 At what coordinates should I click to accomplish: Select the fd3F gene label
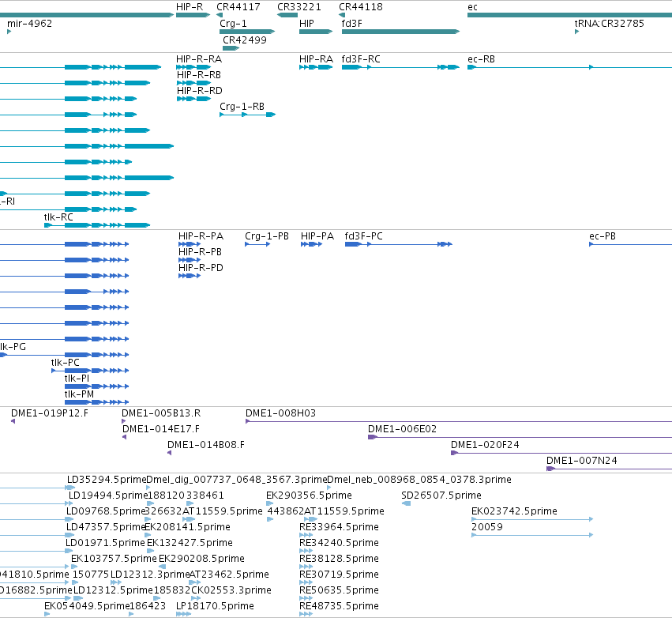pyautogui.click(x=352, y=23)
